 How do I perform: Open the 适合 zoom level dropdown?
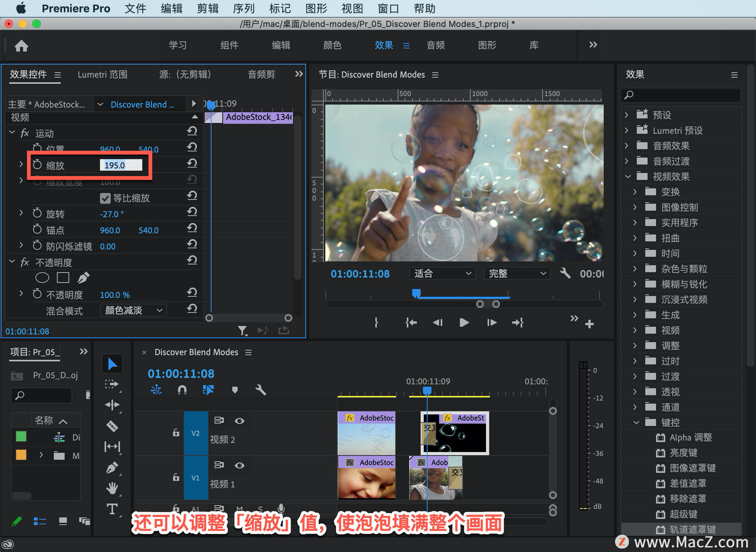(442, 273)
